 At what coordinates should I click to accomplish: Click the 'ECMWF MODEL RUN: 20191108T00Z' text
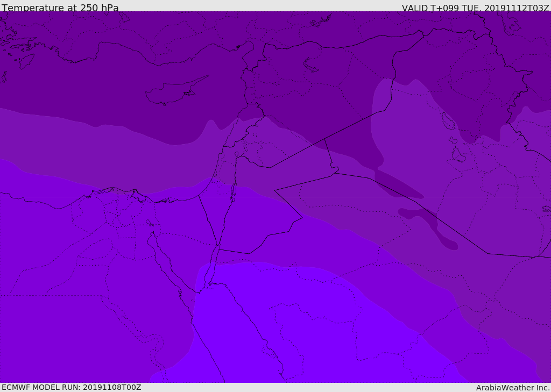[72, 387]
